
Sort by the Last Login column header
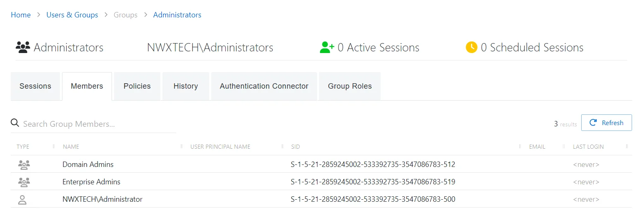coord(588,147)
